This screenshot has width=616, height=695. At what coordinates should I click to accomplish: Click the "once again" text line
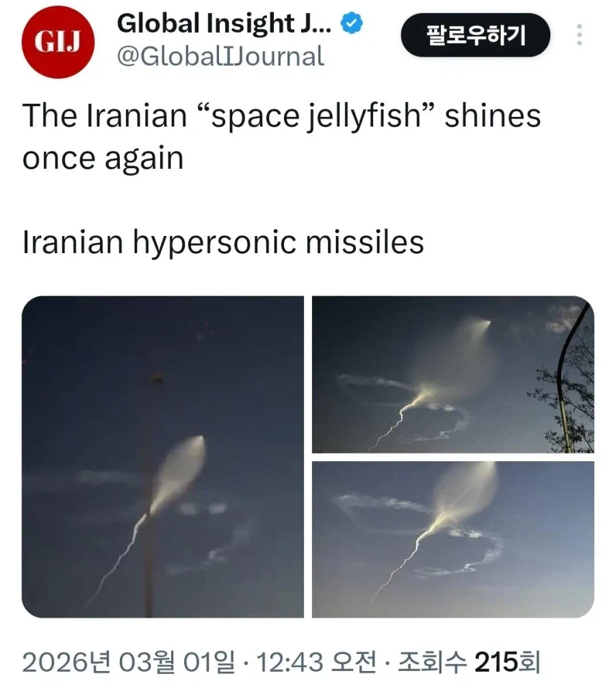(x=103, y=158)
